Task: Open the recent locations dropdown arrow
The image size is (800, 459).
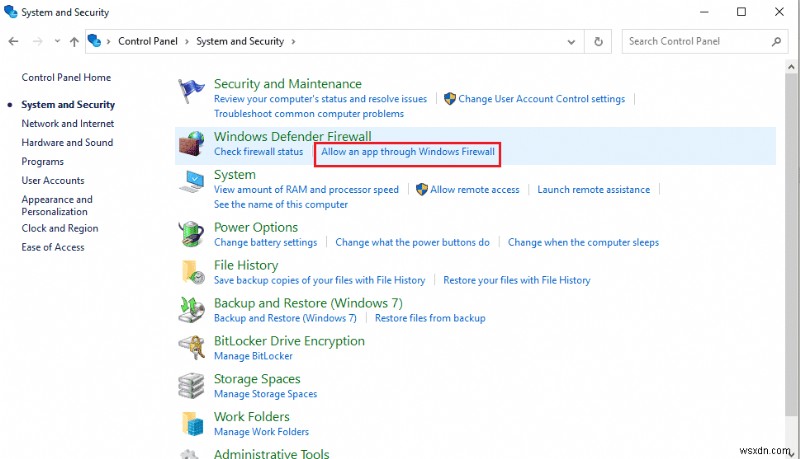Action: tap(56, 42)
